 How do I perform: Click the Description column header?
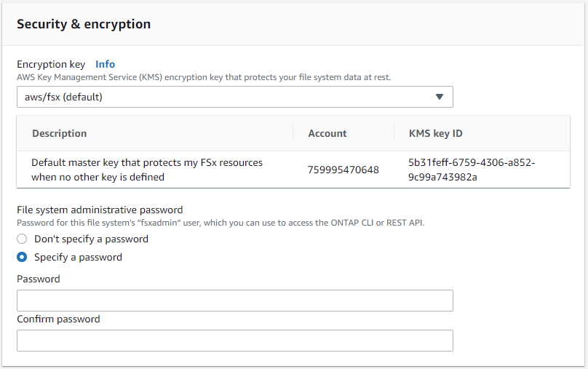click(x=60, y=133)
